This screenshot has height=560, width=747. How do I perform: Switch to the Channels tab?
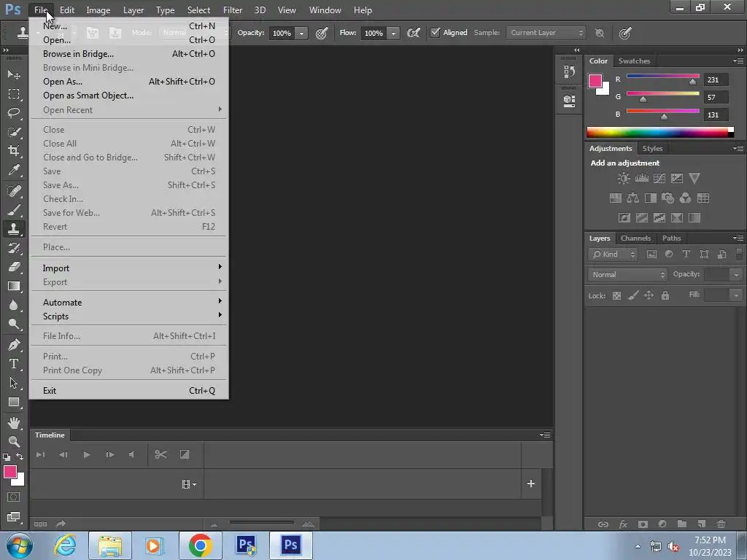[635, 238]
